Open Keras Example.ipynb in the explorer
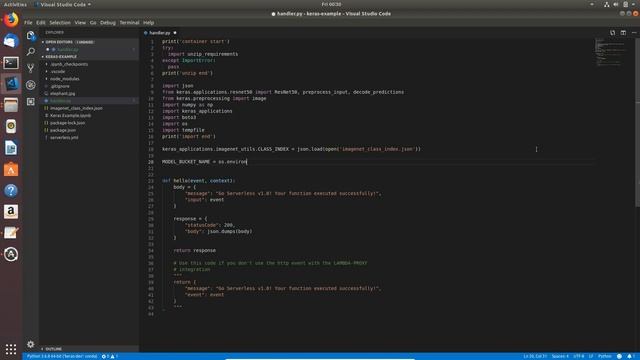Viewport: 640px width, 360px height. click(x=70, y=116)
